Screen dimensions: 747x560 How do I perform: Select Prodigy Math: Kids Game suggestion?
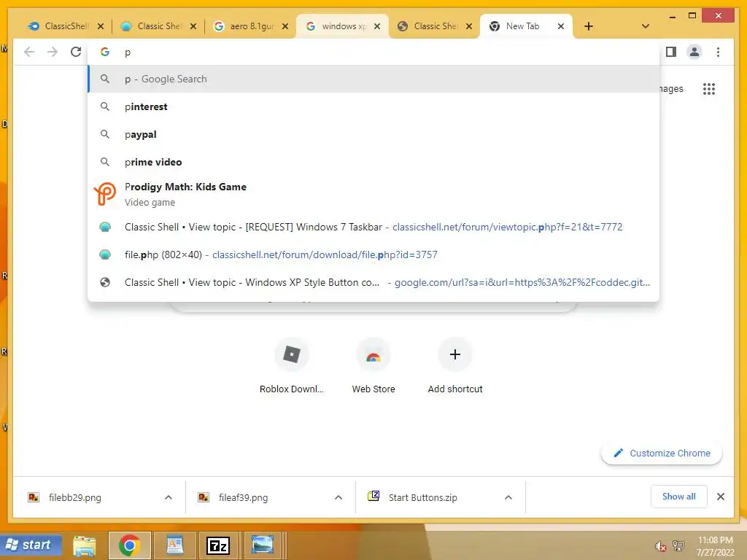[x=374, y=194]
